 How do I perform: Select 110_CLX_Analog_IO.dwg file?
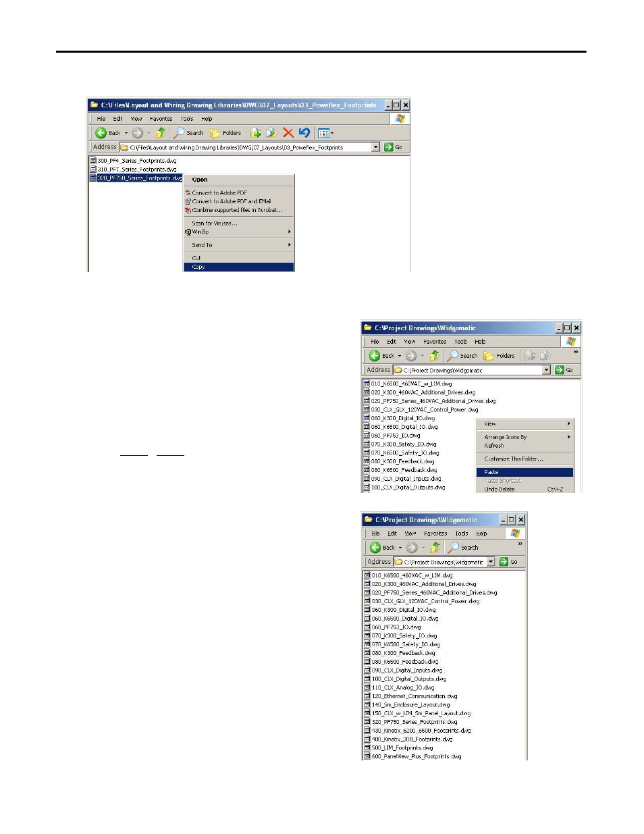coord(399,687)
